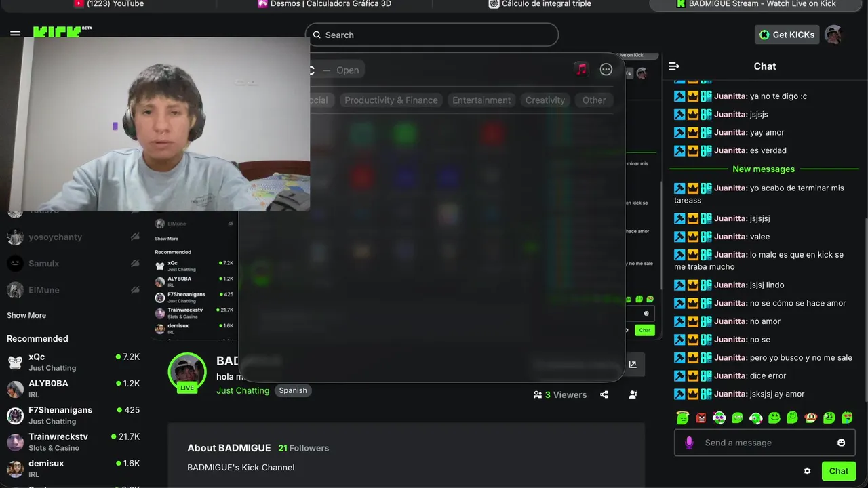The height and width of the screenshot is (488, 868).
Task: Open xQc recommended channel
Action: point(73,362)
